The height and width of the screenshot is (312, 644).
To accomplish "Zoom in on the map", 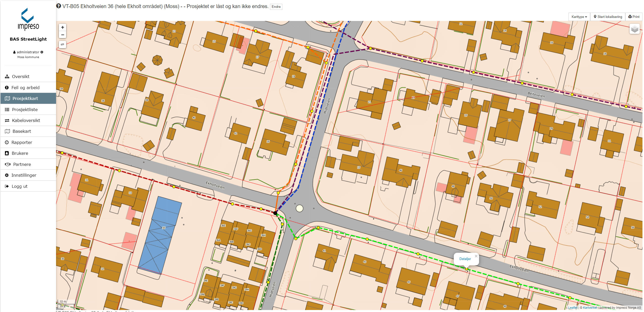I will (62, 27).
